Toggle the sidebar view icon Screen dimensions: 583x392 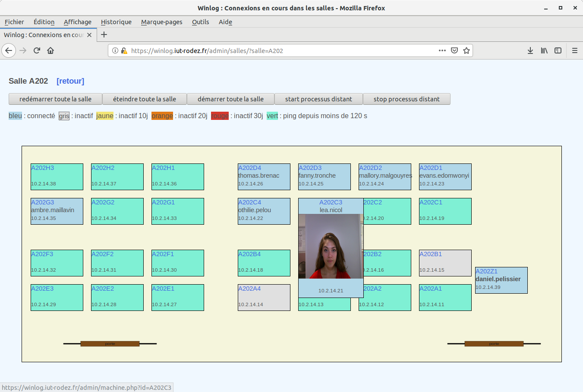558,50
